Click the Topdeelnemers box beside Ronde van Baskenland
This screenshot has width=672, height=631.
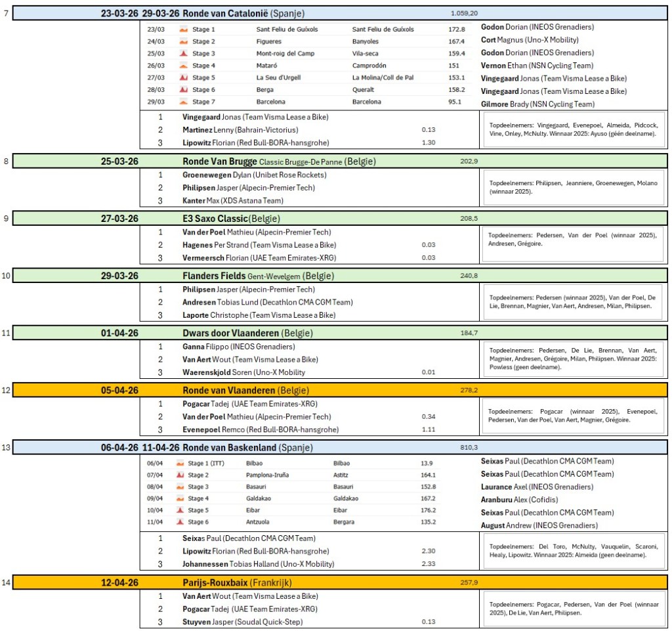573,551
